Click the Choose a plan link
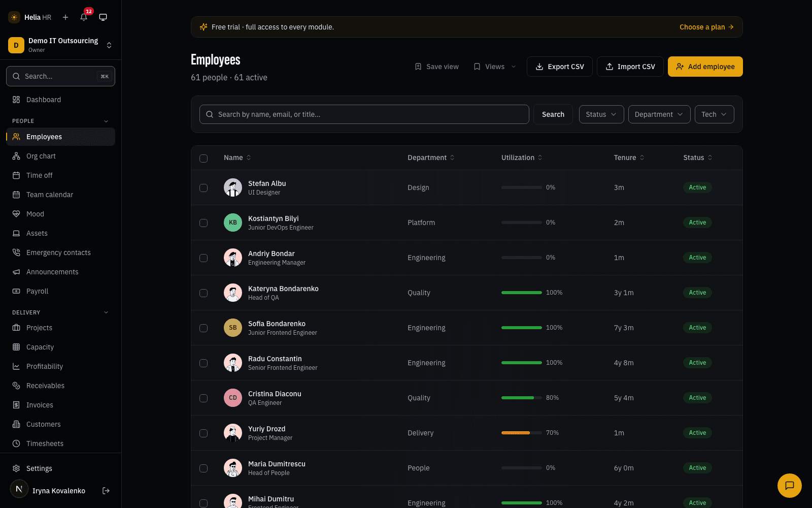The width and height of the screenshot is (812, 508). pos(706,27)
